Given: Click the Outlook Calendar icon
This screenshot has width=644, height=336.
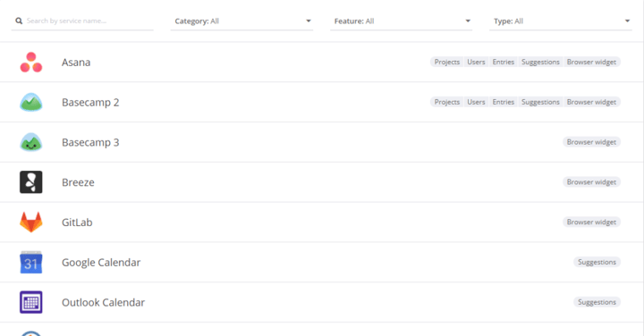Looking at the screenshot, I should tap(31, 302).
